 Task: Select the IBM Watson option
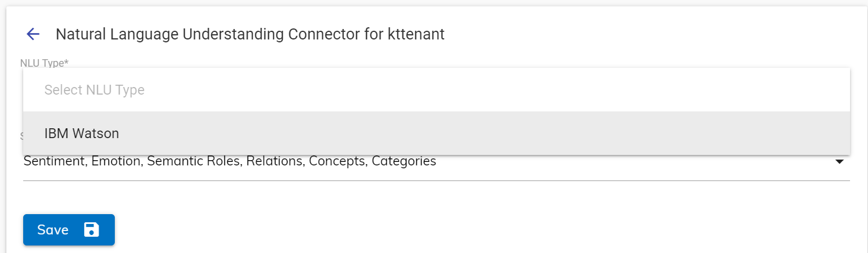click(82, 133)
